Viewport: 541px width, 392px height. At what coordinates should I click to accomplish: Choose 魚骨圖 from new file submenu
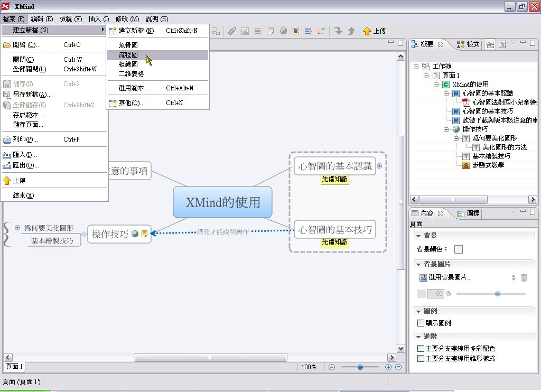pos(157,45)
